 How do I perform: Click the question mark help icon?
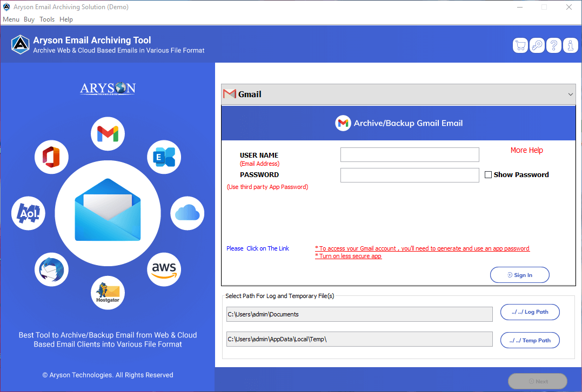click(554, 46)
